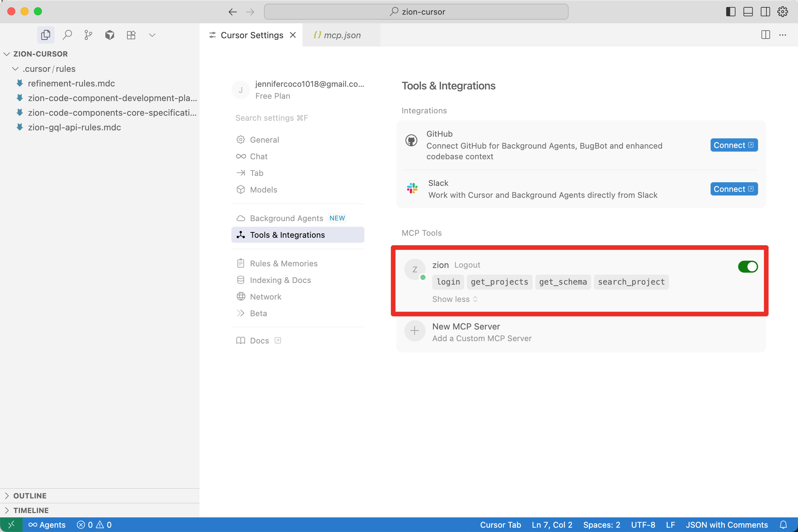Image resolution: width=798 pixels, height=532 pixels.
Task: Open the Search view icon in the activity bar
Action: (67, 35)
